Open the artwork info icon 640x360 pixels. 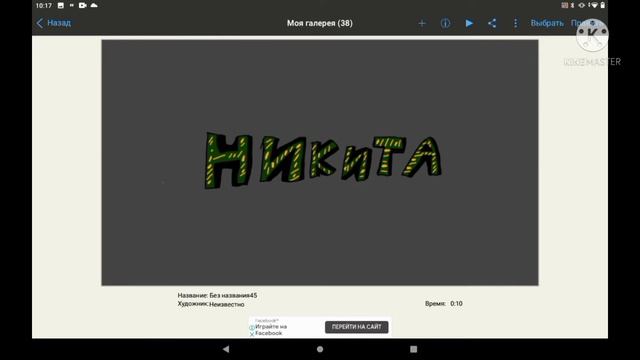coord(445,23)
